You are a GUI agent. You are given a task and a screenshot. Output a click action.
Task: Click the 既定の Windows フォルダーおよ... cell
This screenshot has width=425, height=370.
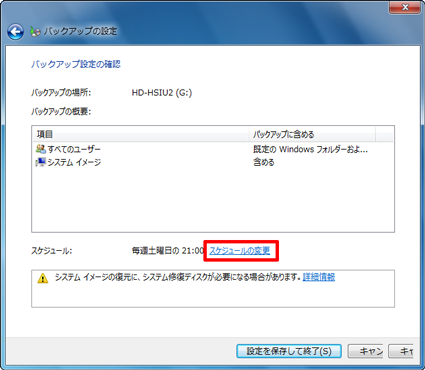[310, 149]
